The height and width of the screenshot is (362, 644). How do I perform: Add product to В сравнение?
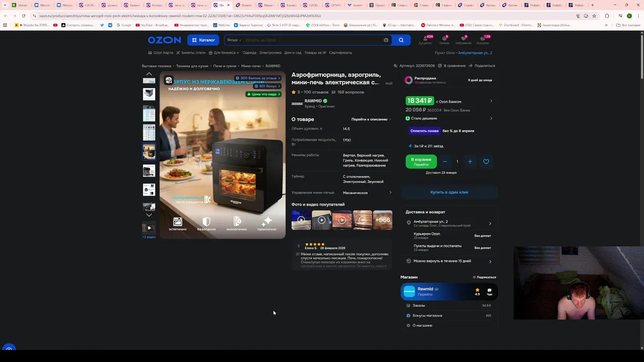pos(452,66)
